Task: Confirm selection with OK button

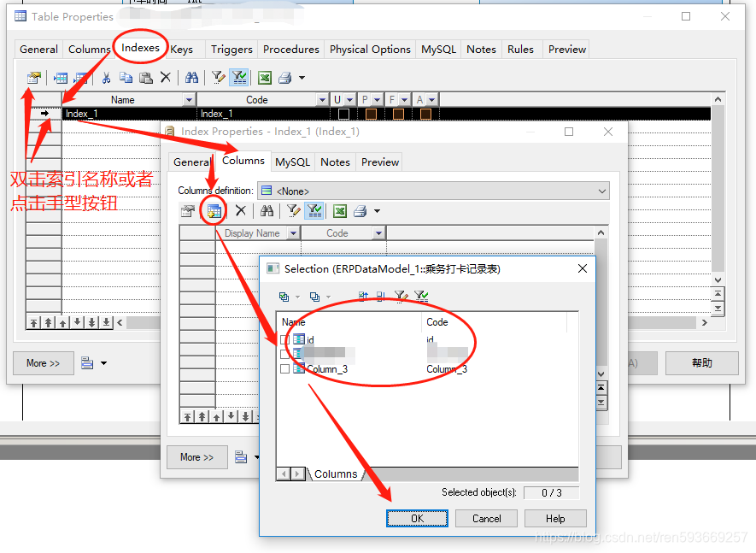Action: point(417,518)
